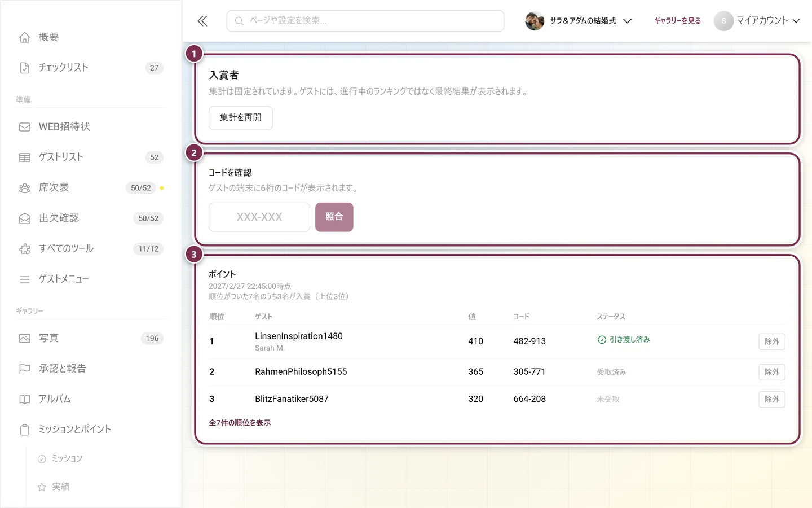812x508 pixels.
Task: Click the book icon for アルバム
Action: click(25, 400)
